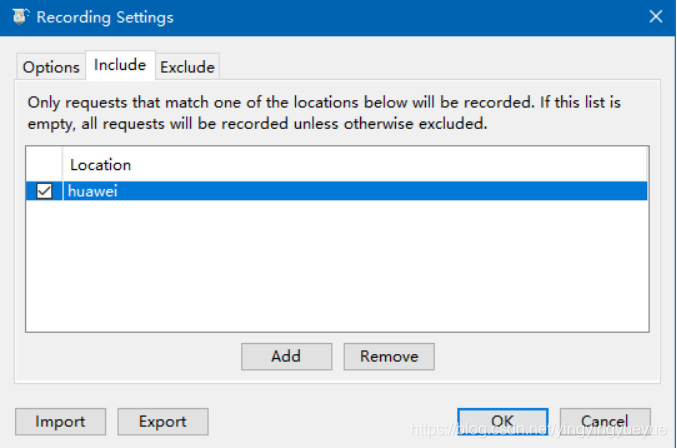This screenshot has height=448, width=677.
Task: Confirm the settings with OK
Action: 503,422
